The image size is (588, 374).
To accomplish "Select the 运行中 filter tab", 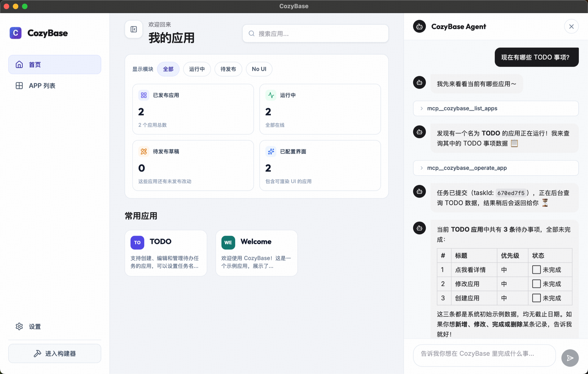I will [197, 69].
